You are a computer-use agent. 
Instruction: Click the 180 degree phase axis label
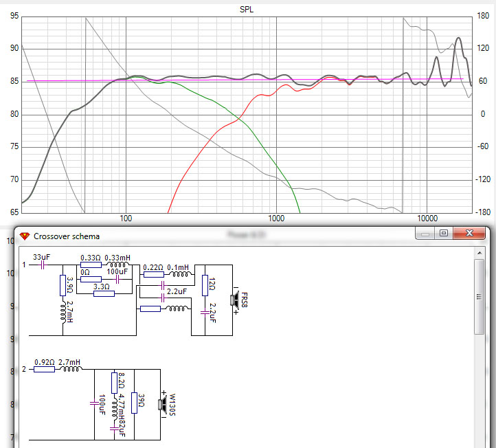point(483,16)
